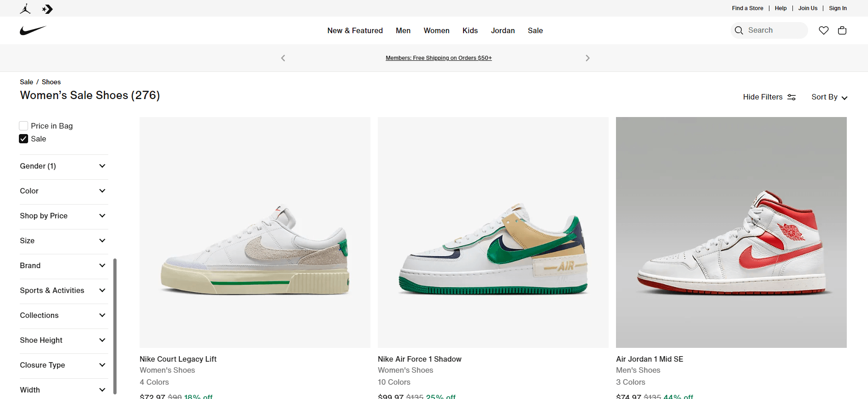Open the Kids menu
This screenshot has width=868, height=399.
click(x=470, y=30)
